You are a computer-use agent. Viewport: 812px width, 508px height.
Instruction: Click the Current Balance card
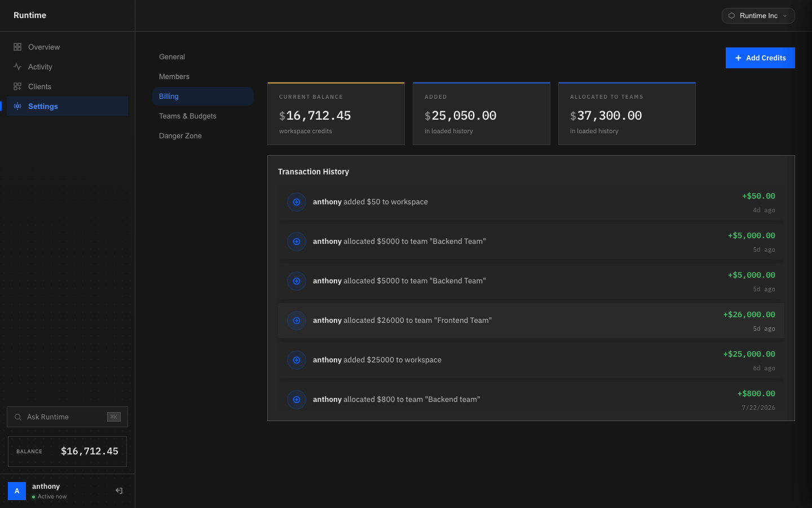pyautogui.click(x=336, y=113)
